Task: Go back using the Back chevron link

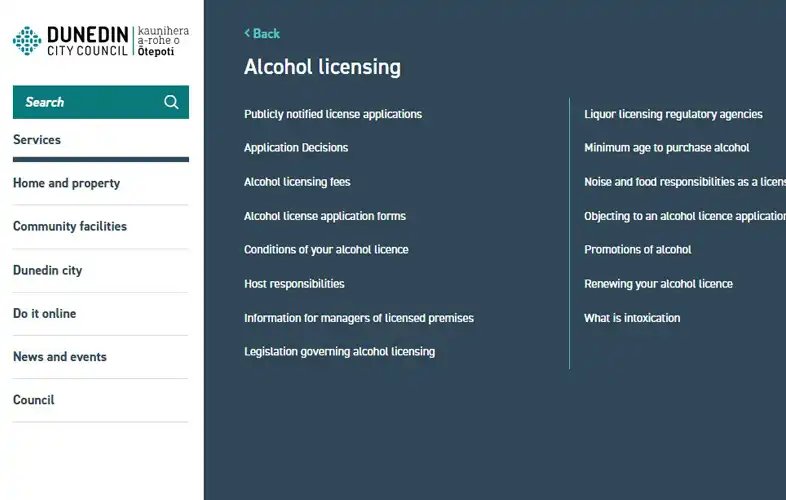Action: pyautogui.click(x=262, y=33)
